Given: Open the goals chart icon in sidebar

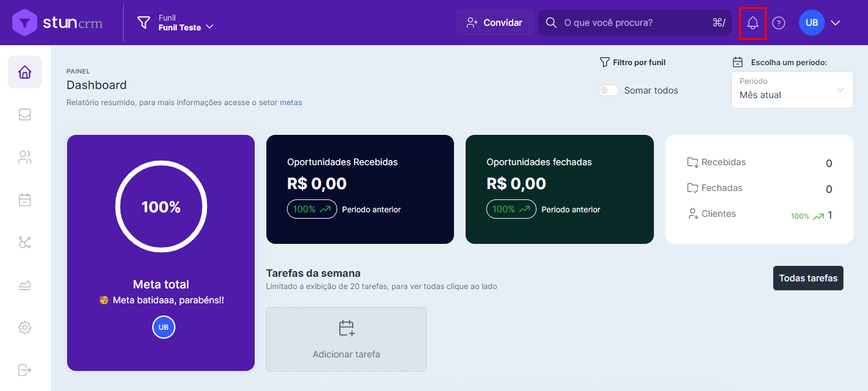Looking at the screenshot, I should click(25, 285).
